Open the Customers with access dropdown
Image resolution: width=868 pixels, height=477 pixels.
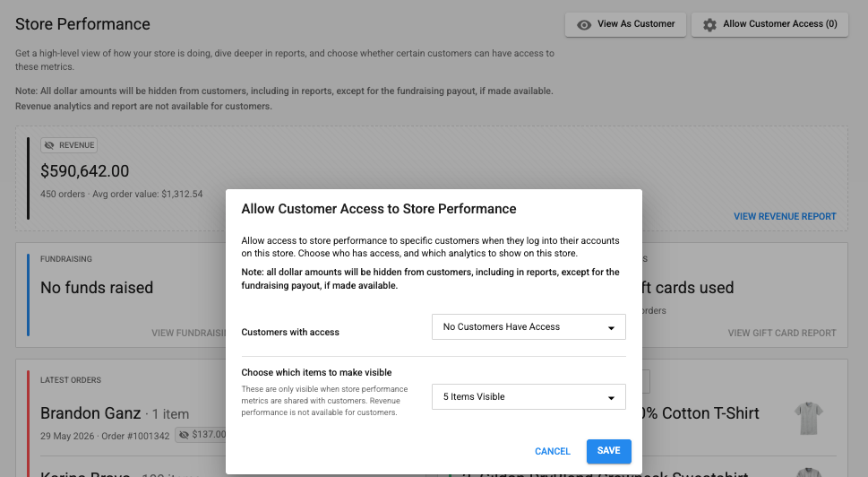tap(529, 327)
